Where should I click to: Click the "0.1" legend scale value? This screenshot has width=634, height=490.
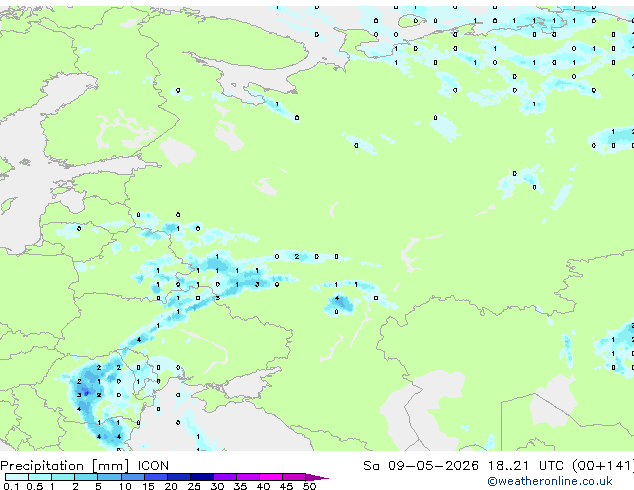[x=11, y=486]
